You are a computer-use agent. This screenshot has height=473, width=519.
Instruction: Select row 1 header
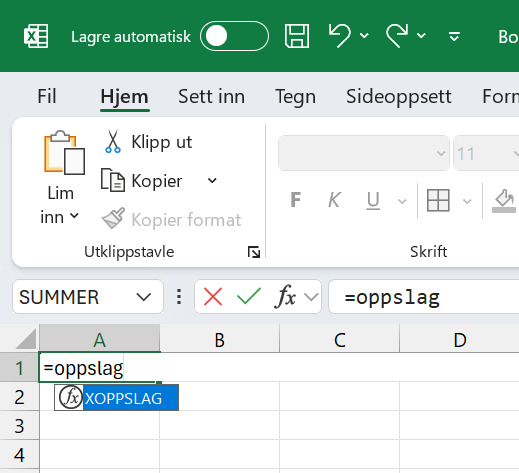(19, 368)
